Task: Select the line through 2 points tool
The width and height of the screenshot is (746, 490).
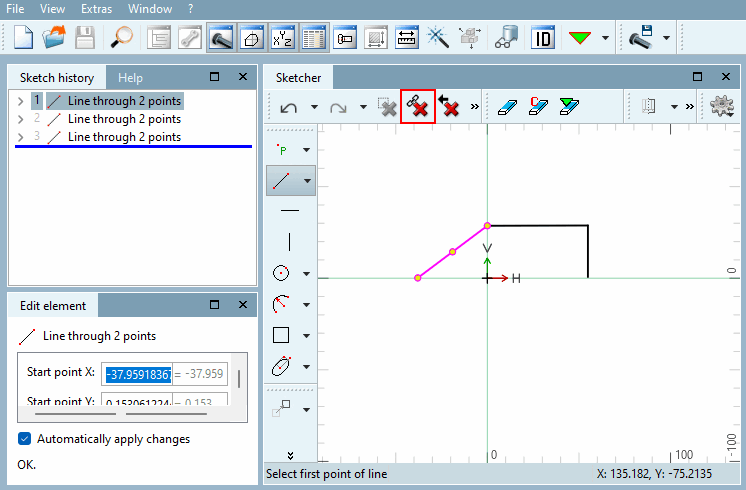Action: (x=282, y=181)
